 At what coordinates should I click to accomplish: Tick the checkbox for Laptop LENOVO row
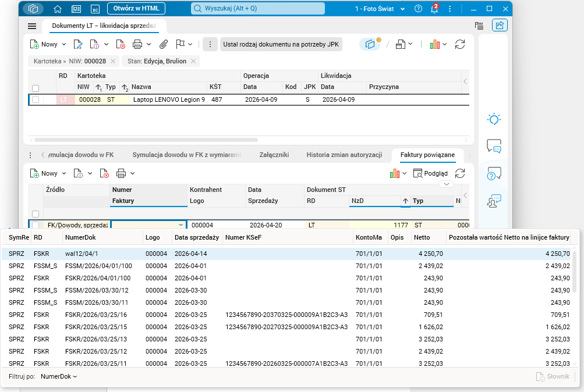pyautogui.click(x=36, y=99)
